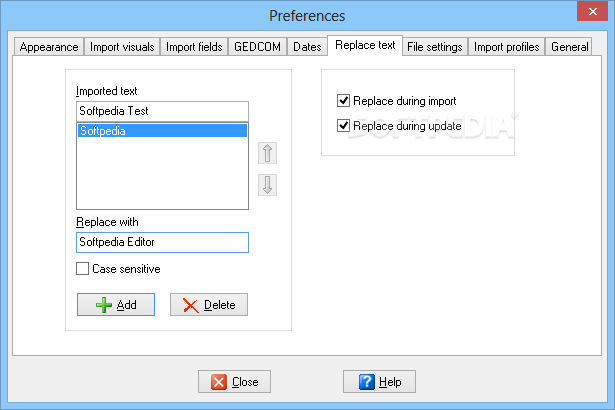The height and width of the screenshot is (410, 615).
Task: Open the Dates tab
Action: pyautogui.click(x=307, y=47)
